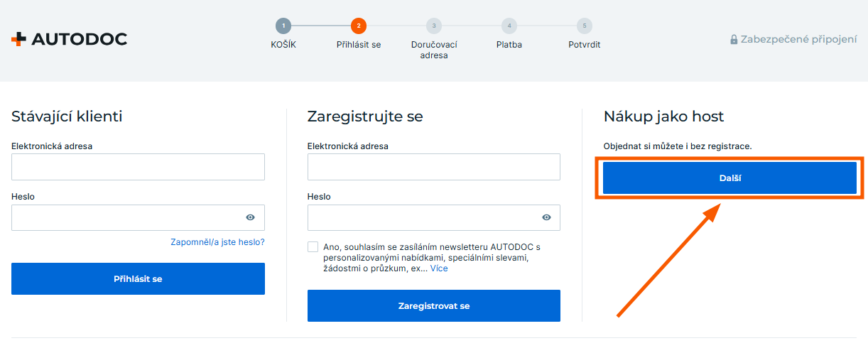
Task: Focus existing client Heslo field
Action: click(x=124, y=217)
